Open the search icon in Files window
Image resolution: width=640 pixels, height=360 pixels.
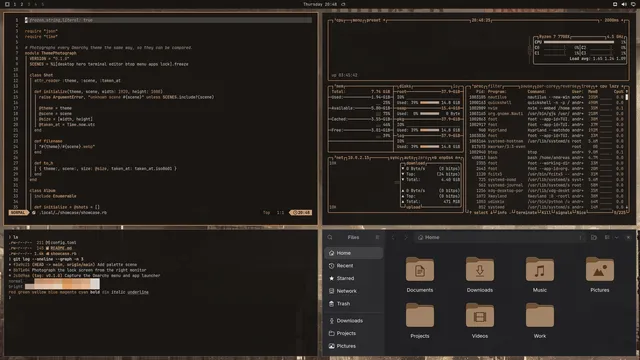click(330, 237)
